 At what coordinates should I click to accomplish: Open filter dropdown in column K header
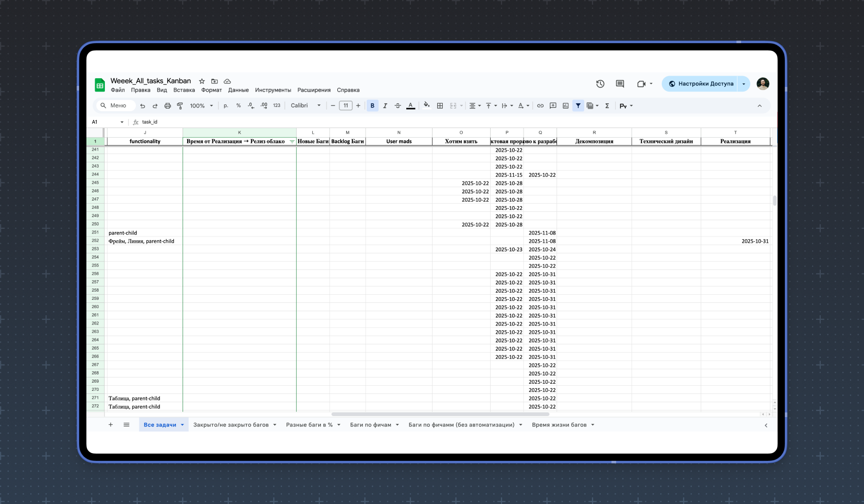292,141
